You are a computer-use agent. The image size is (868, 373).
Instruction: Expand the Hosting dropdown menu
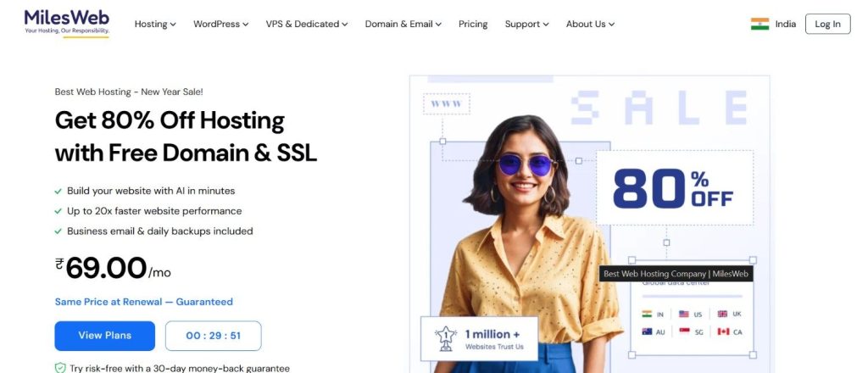tap(155, 24)
